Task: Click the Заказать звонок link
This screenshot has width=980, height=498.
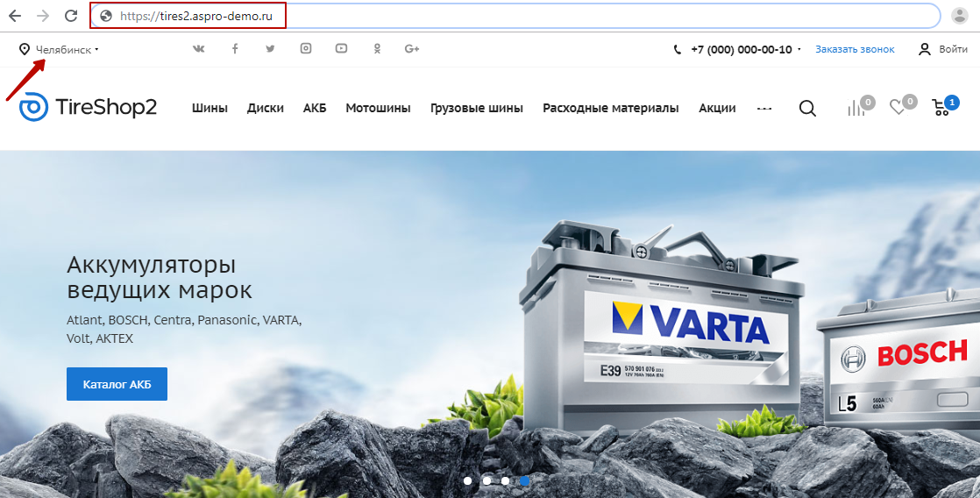Action: 855,49
